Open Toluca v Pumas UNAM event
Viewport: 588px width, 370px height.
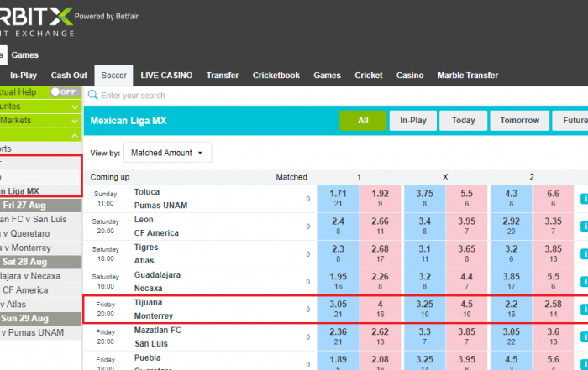coord(160,199)
